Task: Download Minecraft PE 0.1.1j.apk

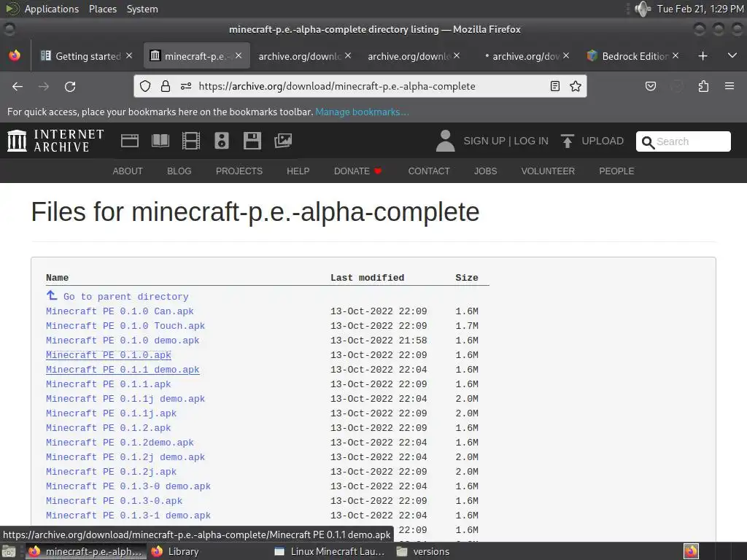Action: (111, 413)
